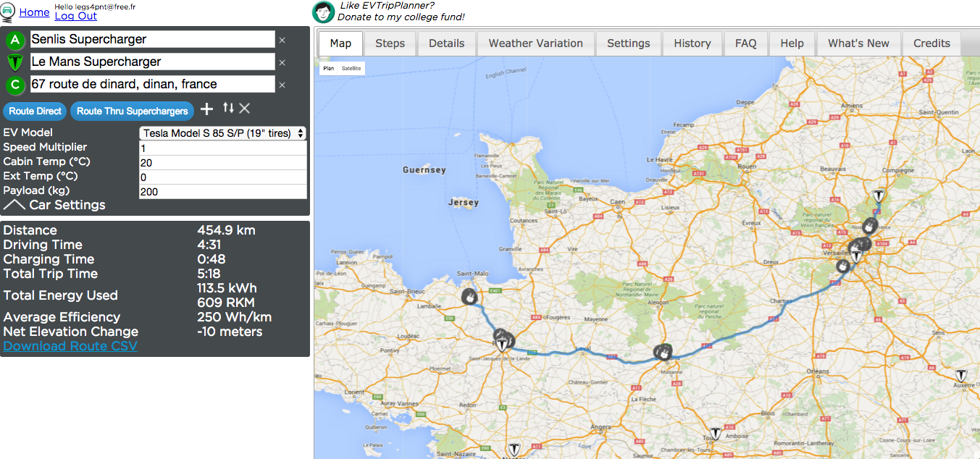Click the charging plug marker southwest of Versailles
The image size is (980, 459).
pyautogui.click(x=842, y=266)
